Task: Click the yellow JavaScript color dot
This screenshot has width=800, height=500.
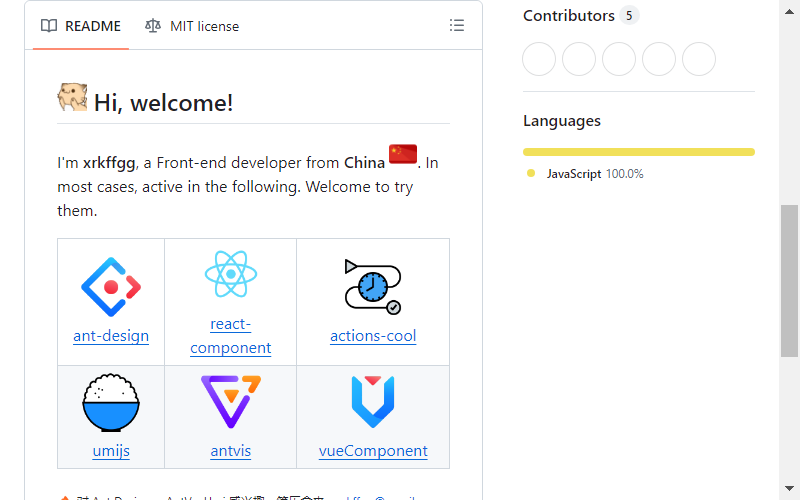Action: pos(531,173)
